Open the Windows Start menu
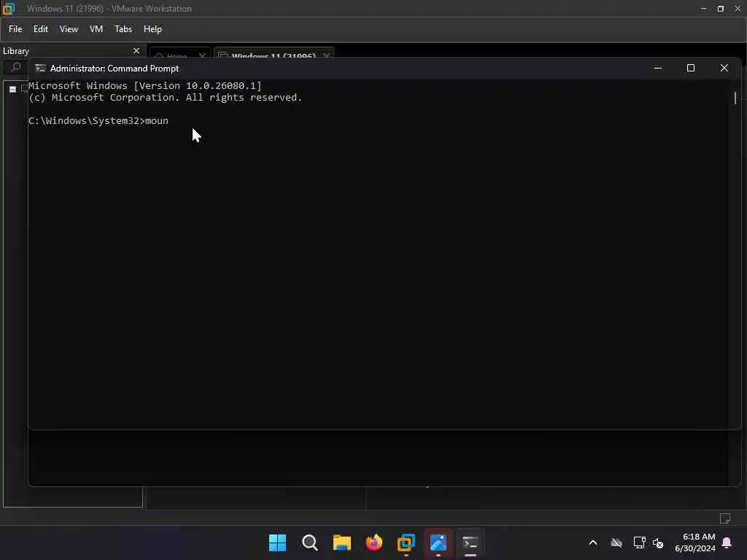 pos(277,542)
